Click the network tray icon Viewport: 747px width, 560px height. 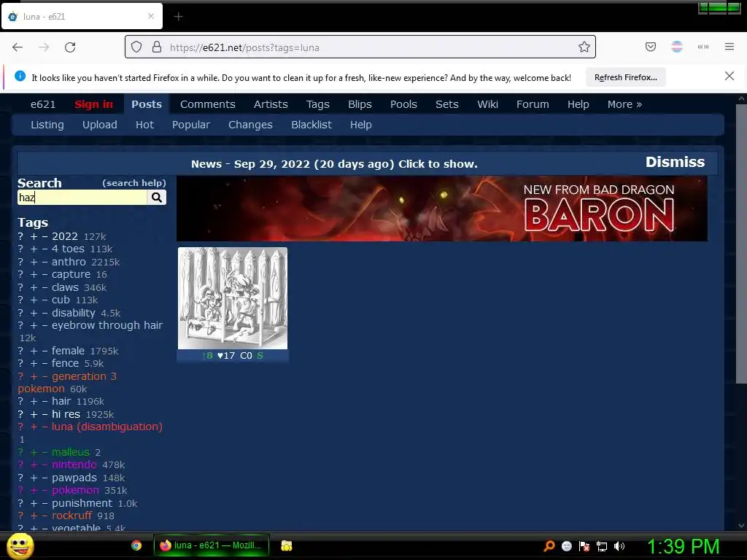(602, 546)
